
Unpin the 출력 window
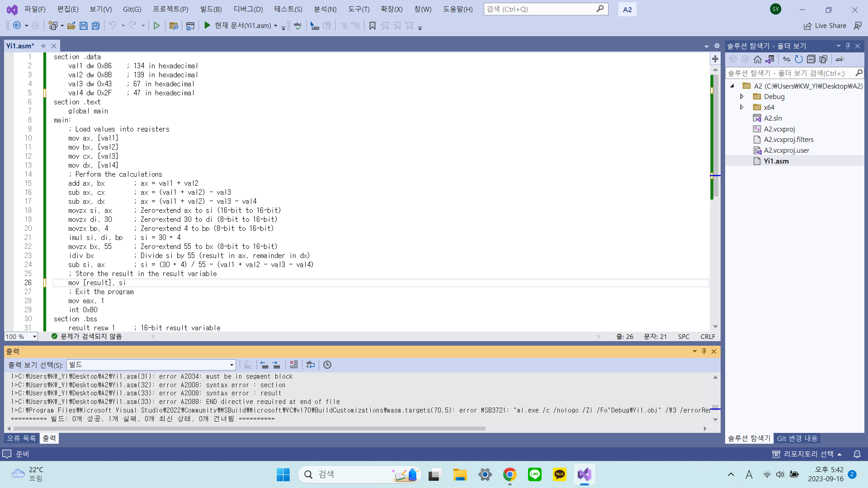[x=704, y=351]
